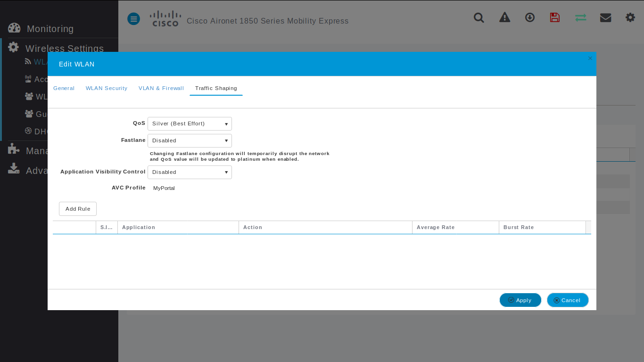The height and width of the screenshot is (362, 644).
Task: Open the WLAN Security tab
Action: (x=106, y=88)
